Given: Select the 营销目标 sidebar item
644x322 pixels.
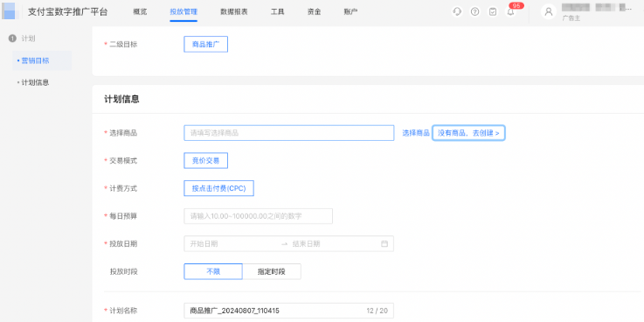Looking at the screenshot, I should [41, 60].
